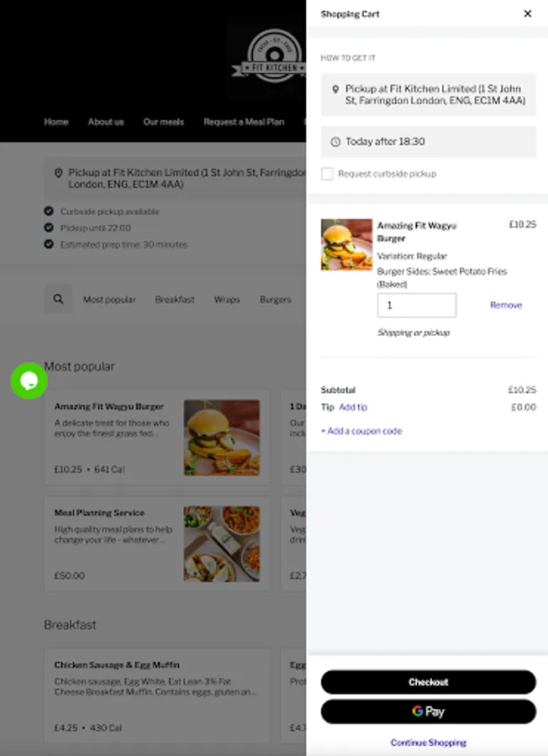Click the clock icon beside Today after 18:30
The image size is (548, 756).
tap(335, 142)
